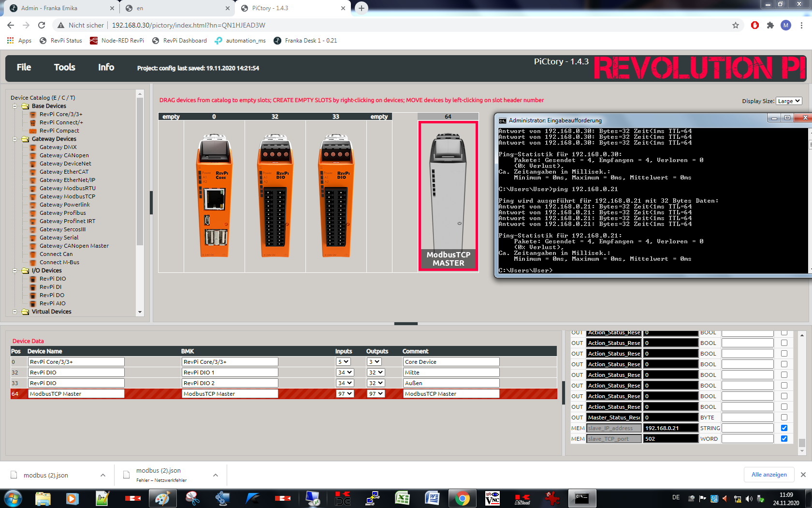Open the PiCtory Info menu
This screenshot has height=508, width=812.
(106, 67)
